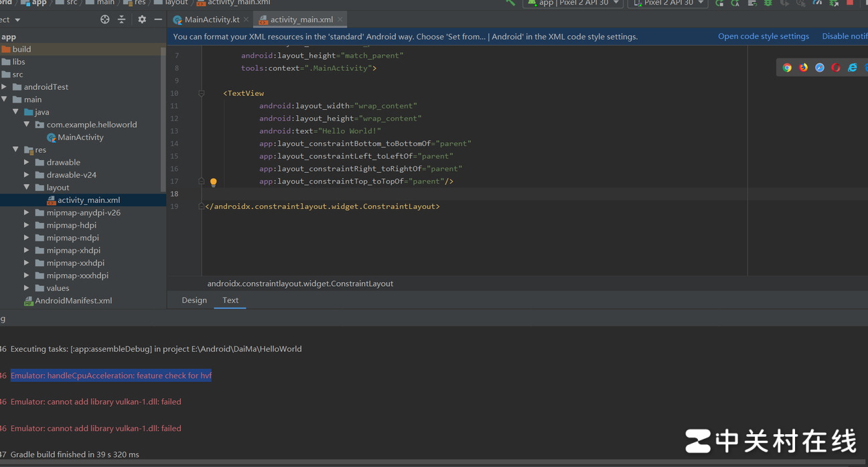Preview the layout in Chrome

(x=787, y=67)
